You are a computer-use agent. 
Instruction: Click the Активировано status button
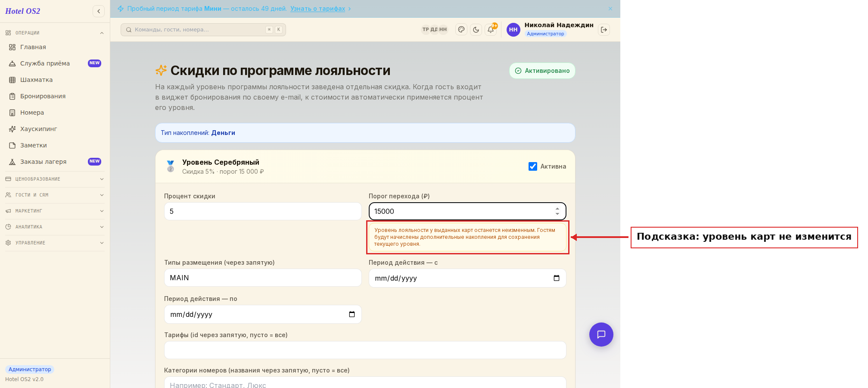click(x=542, y=71)
